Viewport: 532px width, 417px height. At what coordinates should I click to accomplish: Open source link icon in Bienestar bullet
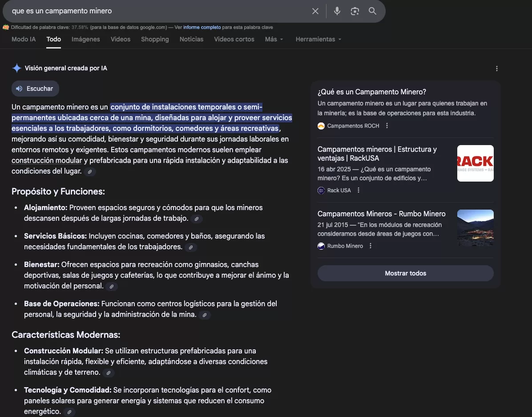click(x=112, y=287)
